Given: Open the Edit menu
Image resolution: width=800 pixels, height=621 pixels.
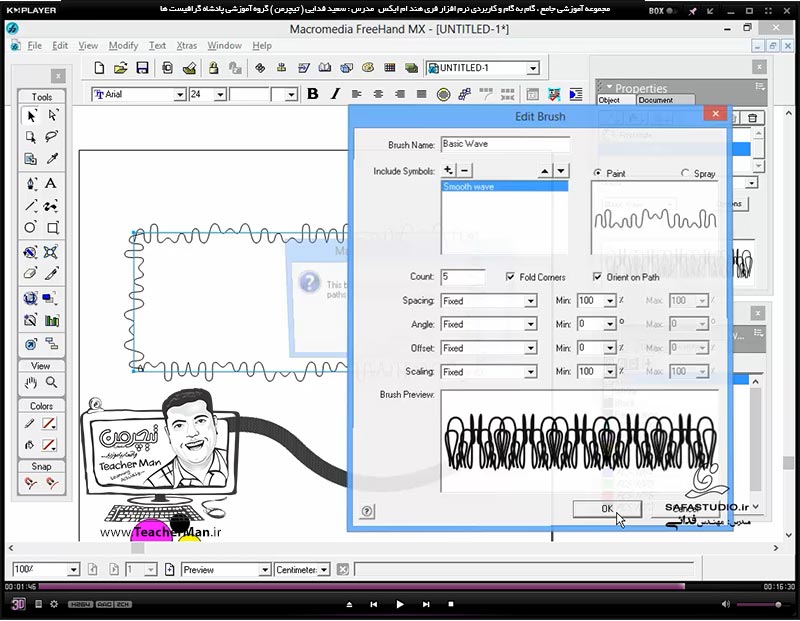Looking at the screenshot, I should pos(60,45).
